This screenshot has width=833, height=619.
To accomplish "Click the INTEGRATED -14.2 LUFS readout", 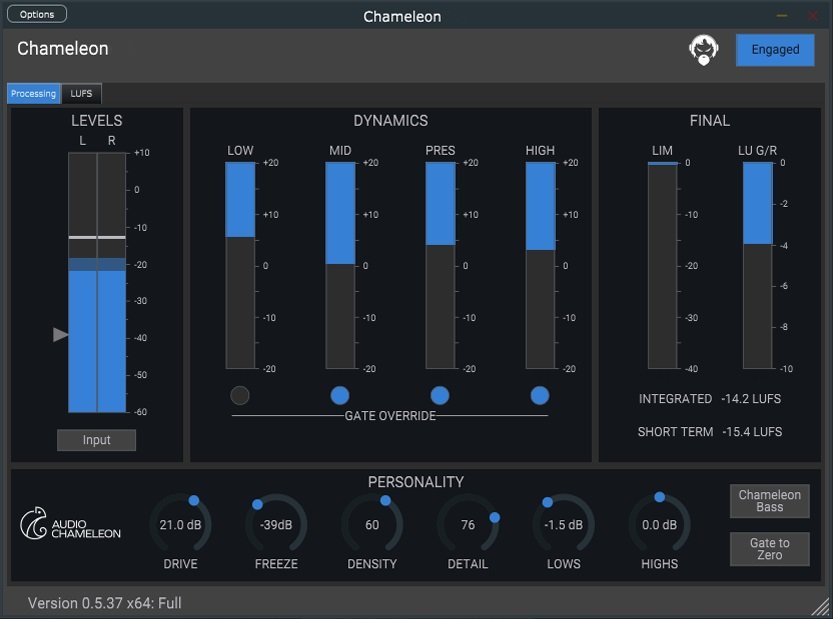I will coord(710,398).
